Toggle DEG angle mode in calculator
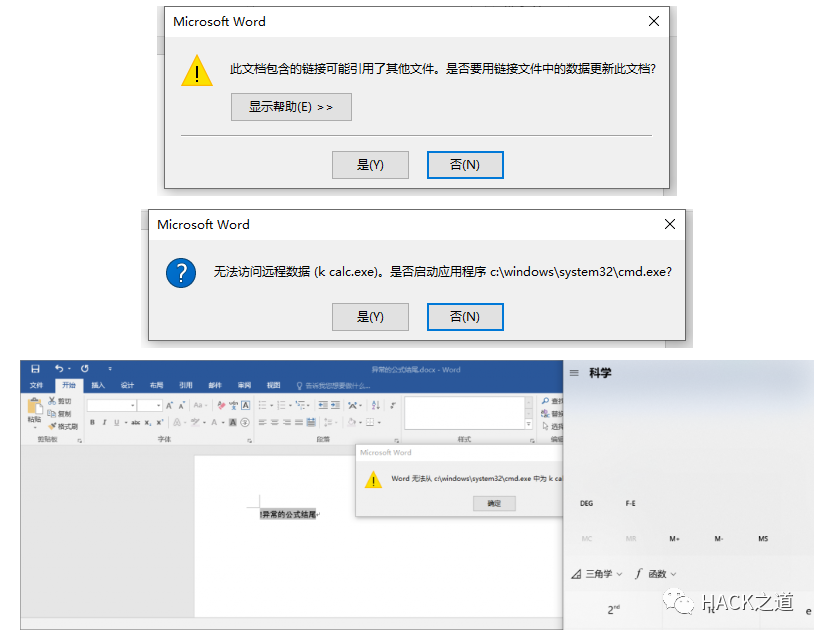Viewport: 820px width, 638px height. tap(586, 503)
